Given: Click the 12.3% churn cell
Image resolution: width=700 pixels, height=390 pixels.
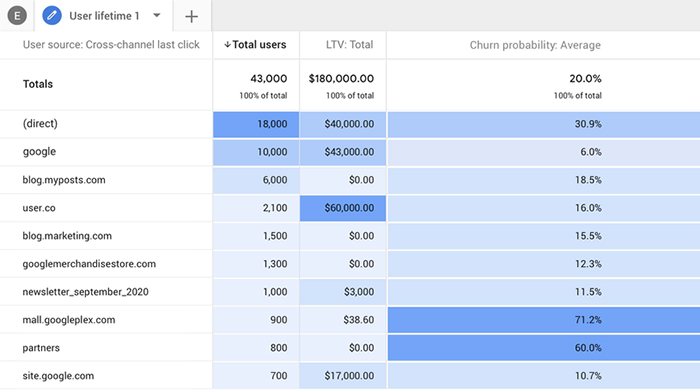Looking at the screenshot, I should 544,264.
